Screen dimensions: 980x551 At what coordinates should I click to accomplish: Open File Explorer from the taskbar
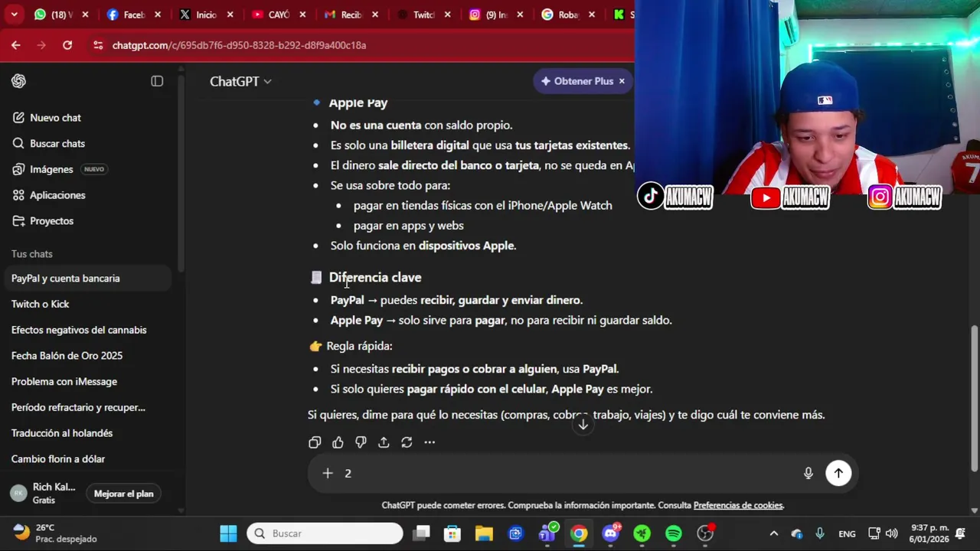pos(484,533)
